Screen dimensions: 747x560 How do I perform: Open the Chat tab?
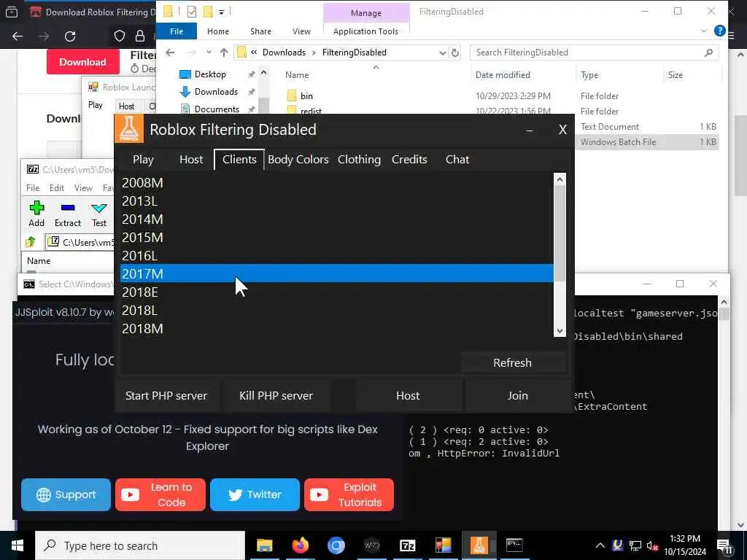[x=457, y=160]
